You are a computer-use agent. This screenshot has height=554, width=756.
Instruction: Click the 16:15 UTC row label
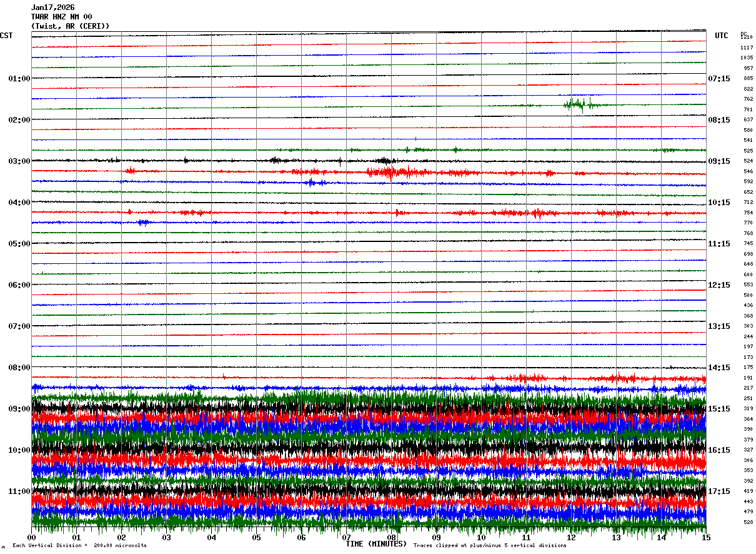coord(719,450)
